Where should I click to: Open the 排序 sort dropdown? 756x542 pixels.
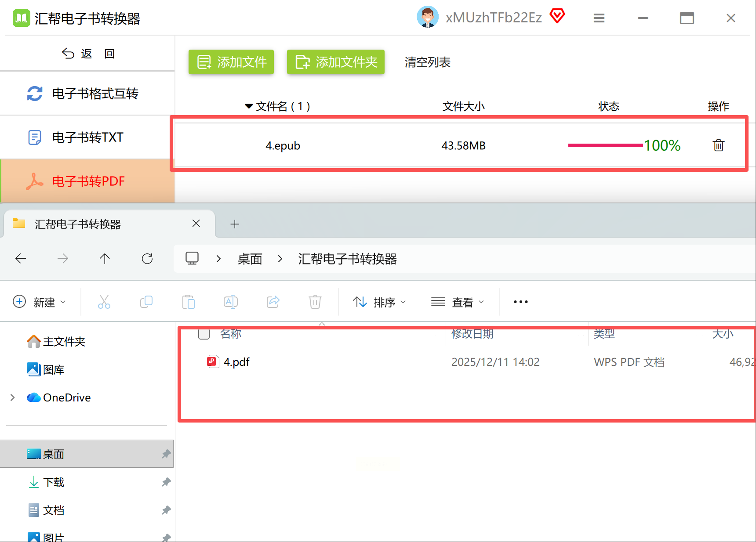pyautogui.click(x=379, y=302)
